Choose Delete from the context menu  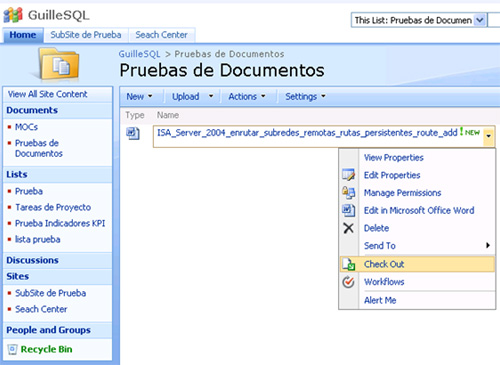(376, 228)
